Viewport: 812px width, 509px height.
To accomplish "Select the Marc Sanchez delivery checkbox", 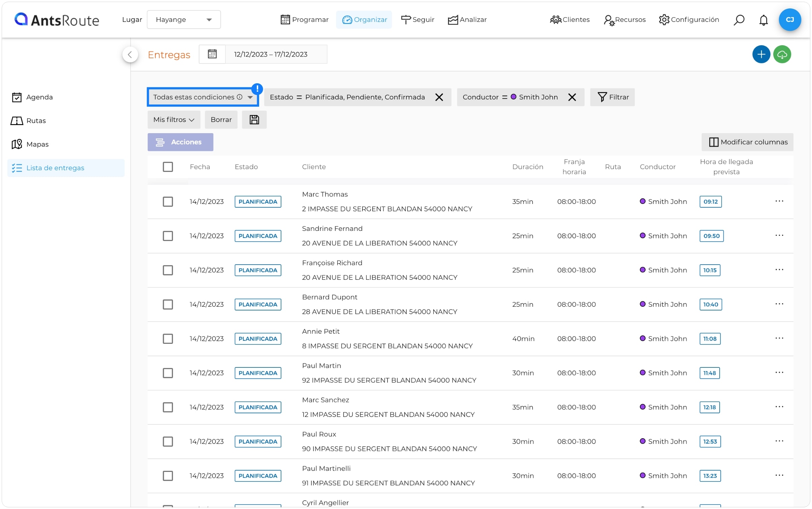I will click(168, 407).
